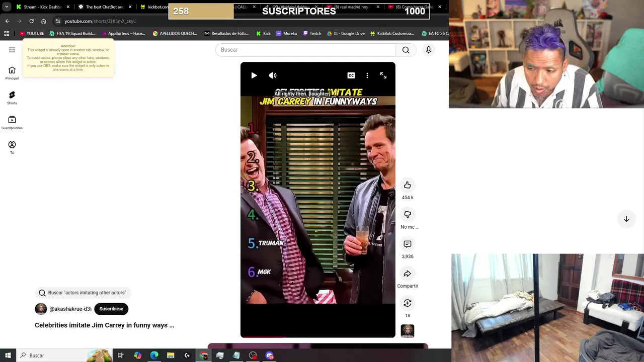Open the Twitch bookmark
This screenshot has width=644, height=362.
(x=312, y=34)
